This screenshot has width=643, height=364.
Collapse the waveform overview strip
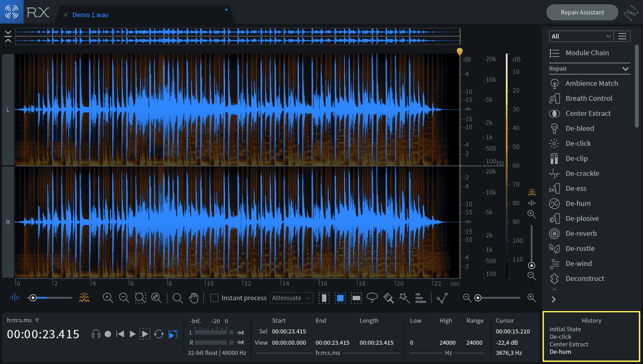(8, 36)
